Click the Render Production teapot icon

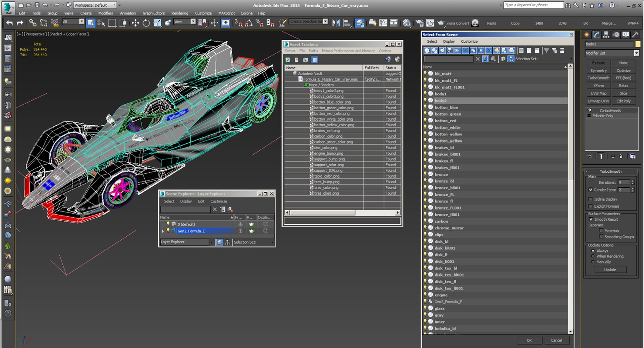tap(441, 23)
